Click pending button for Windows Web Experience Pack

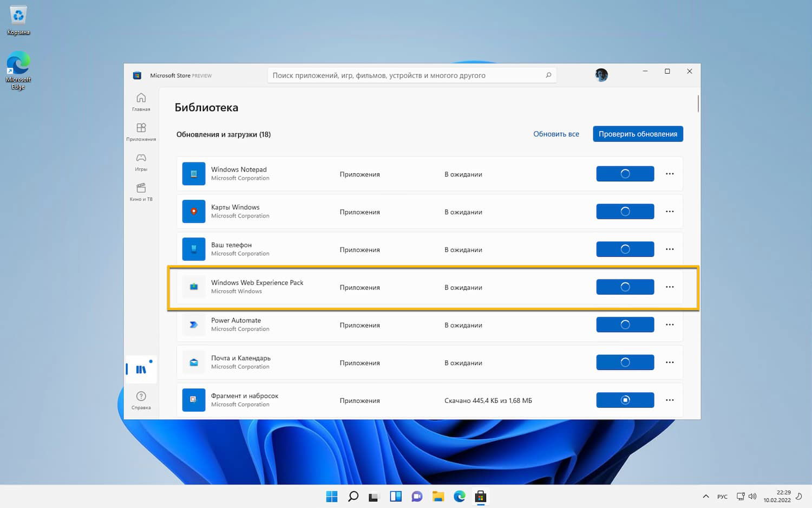(625, 287)
